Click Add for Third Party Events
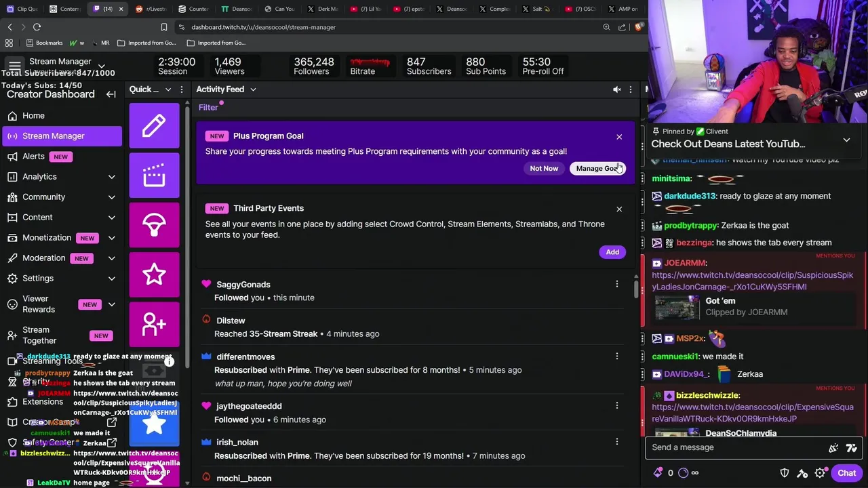Screen dimensions: 868x488 coord(612,252)
